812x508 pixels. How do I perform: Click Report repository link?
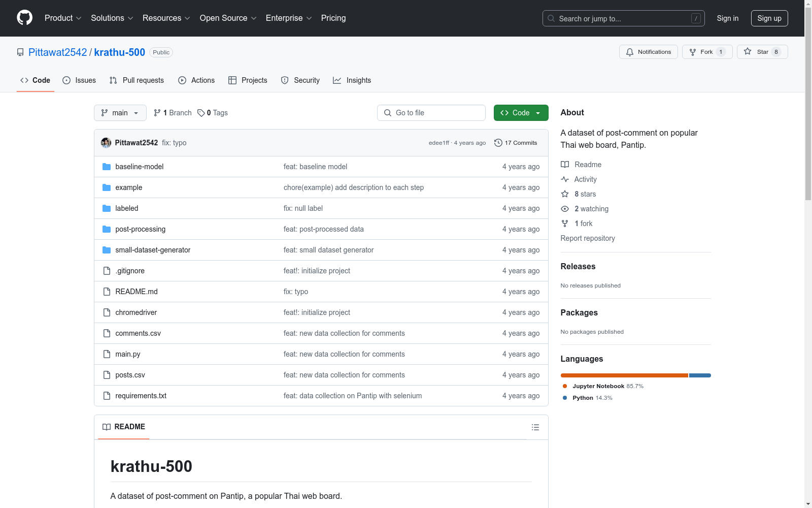[588, 238]
